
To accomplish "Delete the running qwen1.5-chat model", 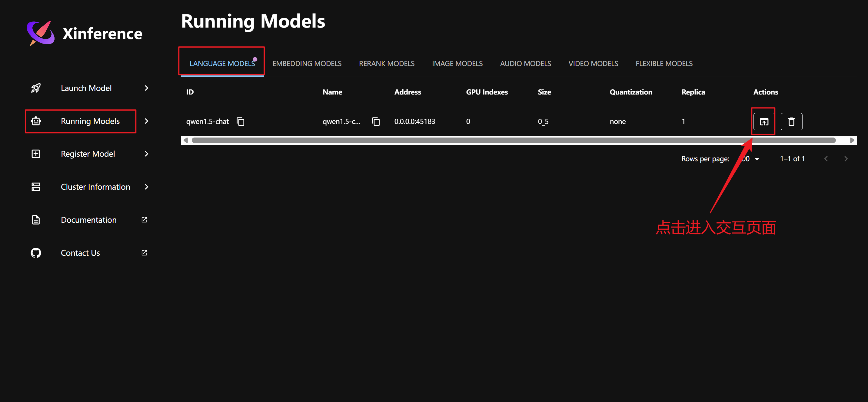I will pyautogui.click(x=791, y=122).
